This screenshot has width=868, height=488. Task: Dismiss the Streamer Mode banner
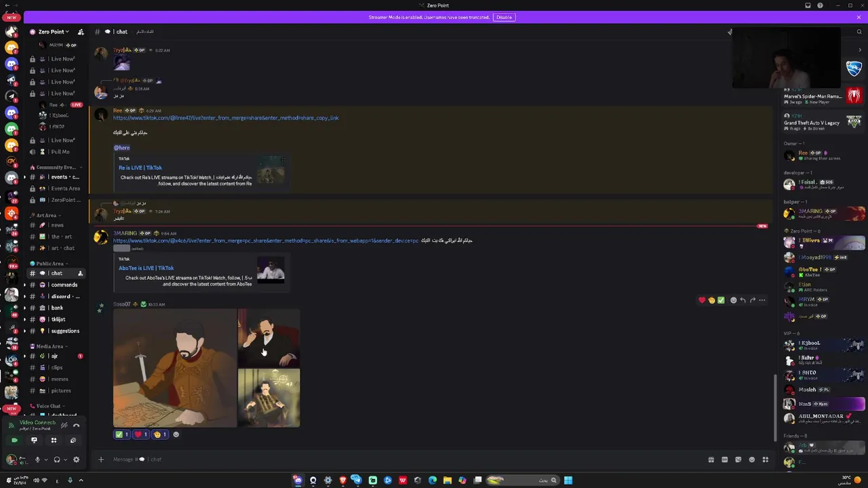(x=859, y=17)
